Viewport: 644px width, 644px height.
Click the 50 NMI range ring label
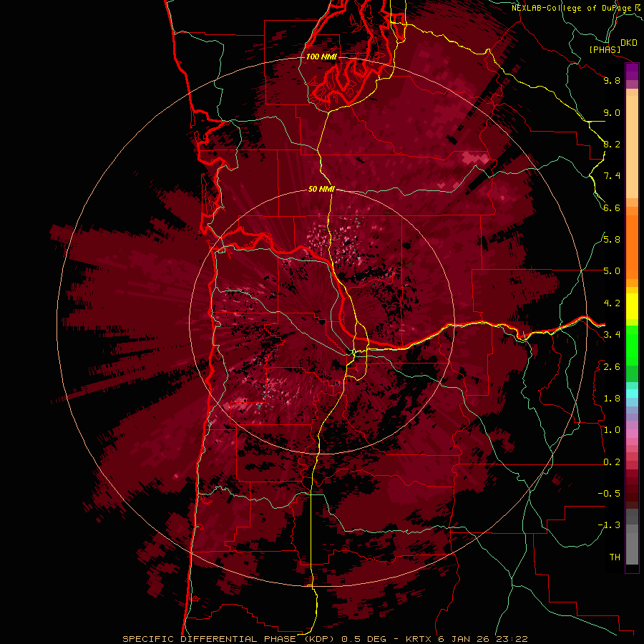pos(321,189)
